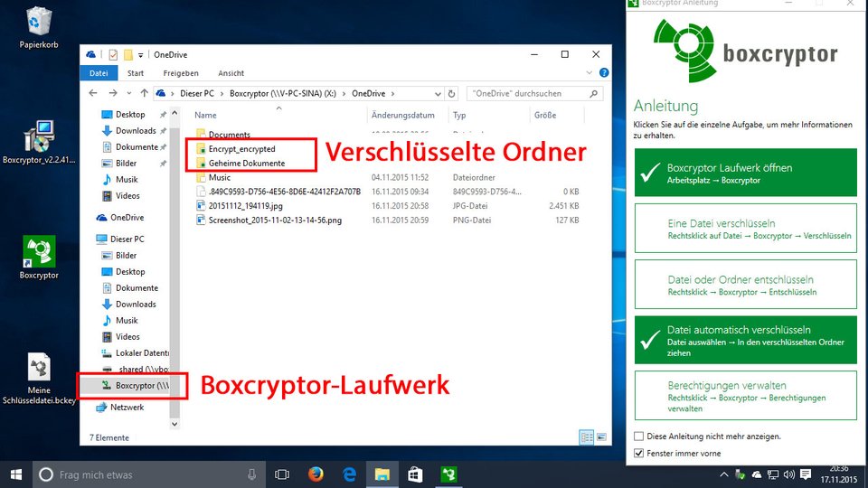Uncheck 'Fenster immer vorne' checkbox
Screen dimensions: 868x488
(x=639, y=453)
